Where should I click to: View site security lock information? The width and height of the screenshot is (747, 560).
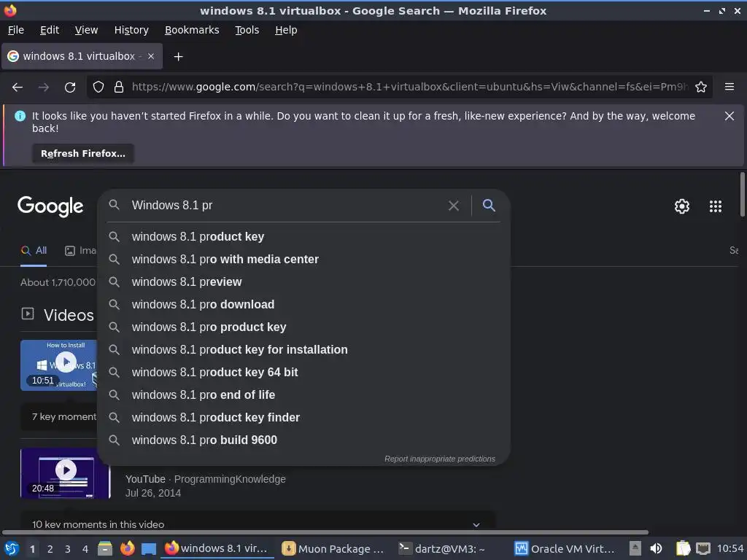pos(119,87)
